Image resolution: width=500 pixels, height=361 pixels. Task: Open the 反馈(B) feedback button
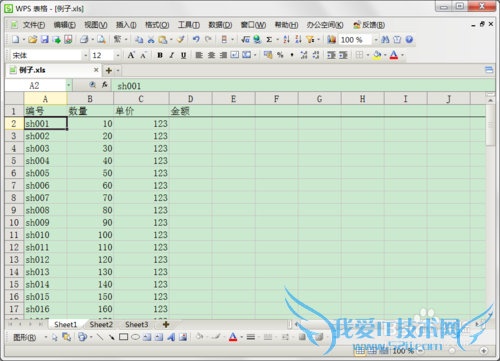tap(369, 25)
